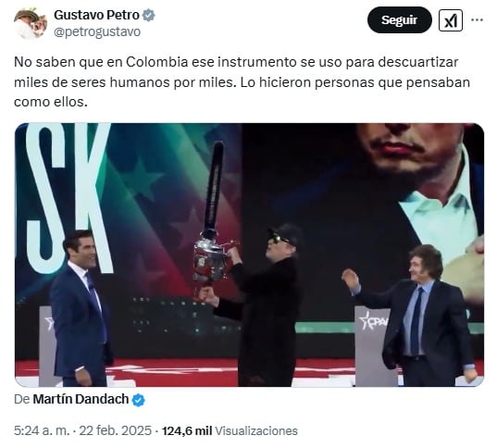Image resolution: width=497 pixels, height=448 pixels.
Task: Click the word Colombia in the tweet
Action: click(x=157, y=62)
